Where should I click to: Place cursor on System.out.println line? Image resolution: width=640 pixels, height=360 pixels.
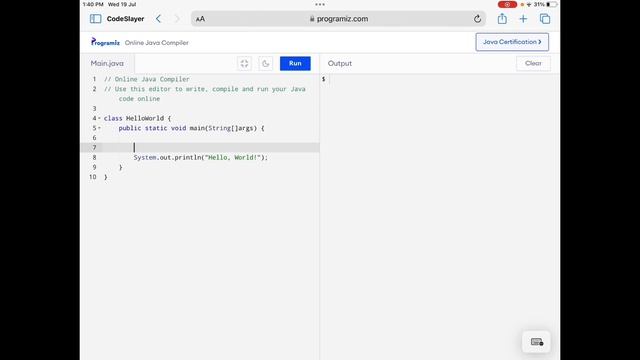point(200,158)
